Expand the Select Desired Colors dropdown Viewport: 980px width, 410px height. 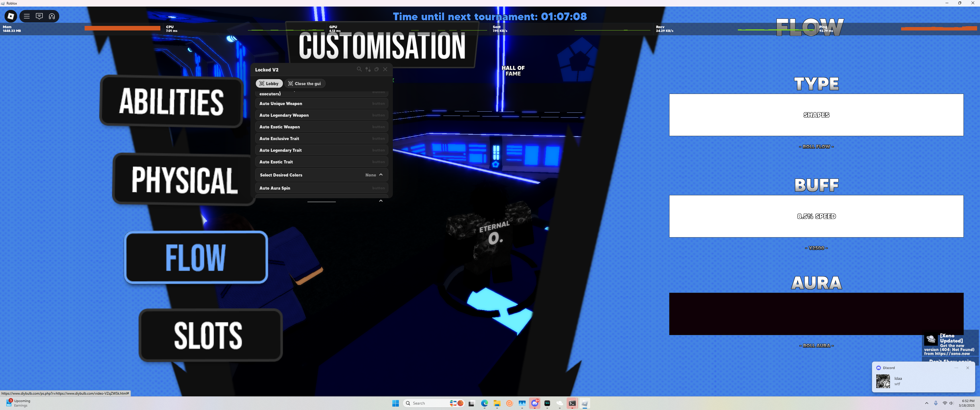point(321,175)
